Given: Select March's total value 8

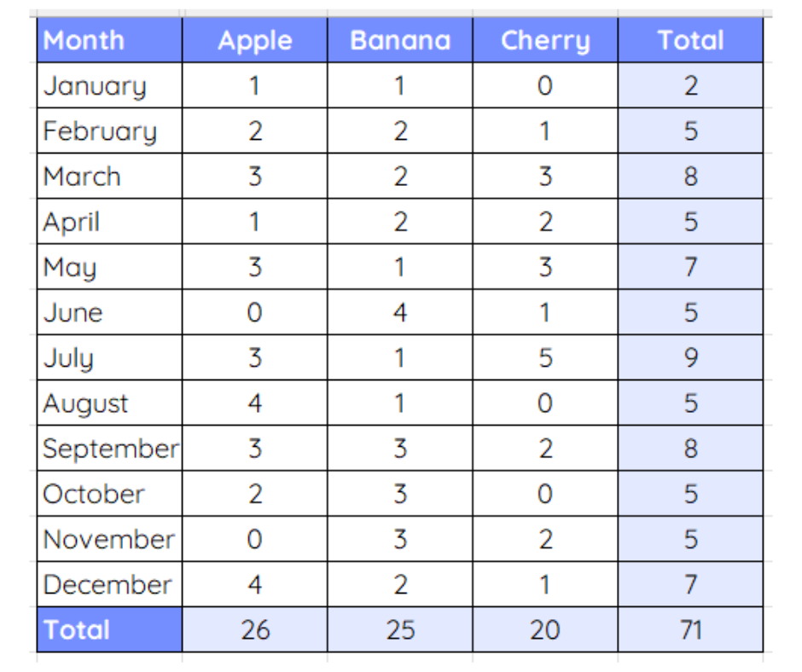Looking at the screenshot, I should [690, 176].
